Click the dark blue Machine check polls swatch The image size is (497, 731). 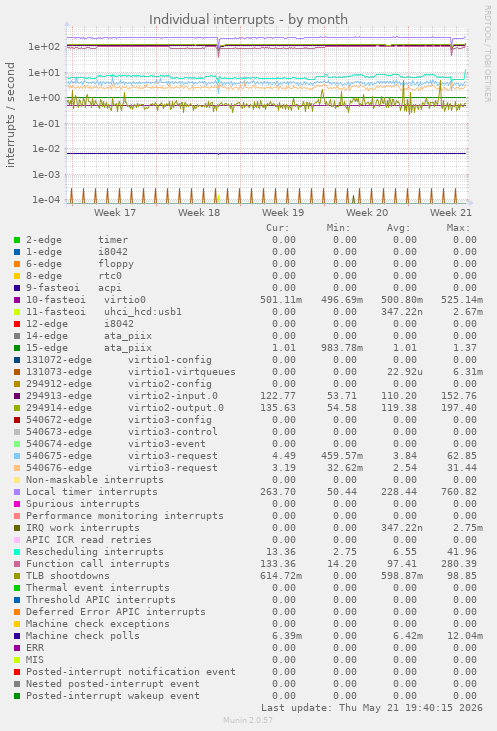[x=17, y=636]
